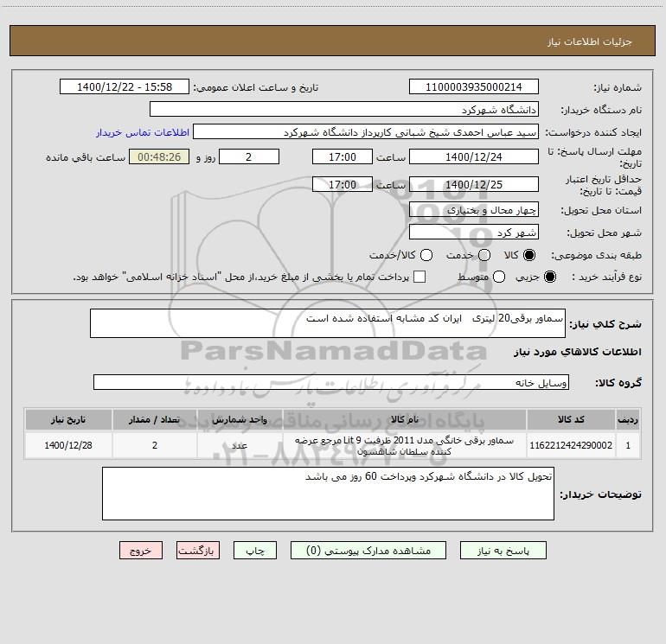Click مشاهده مدارک پیوستی (0) button
666x644 pixels.
coord(368,551)
